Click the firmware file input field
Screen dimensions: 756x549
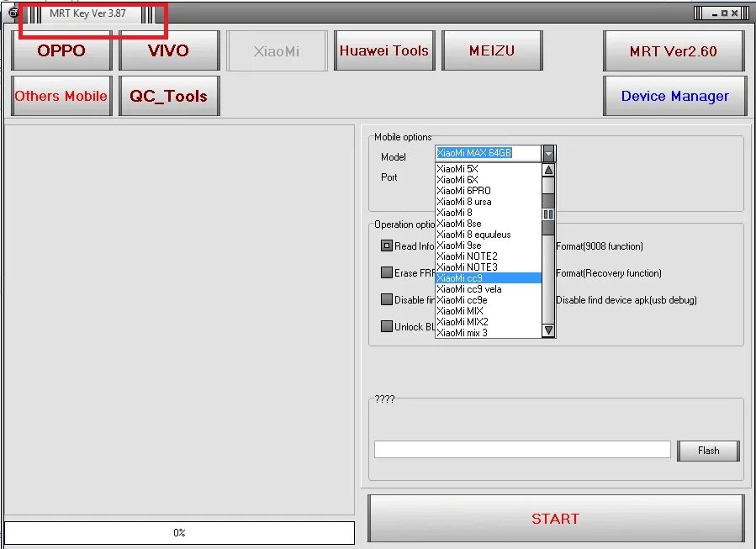point(522,449)
